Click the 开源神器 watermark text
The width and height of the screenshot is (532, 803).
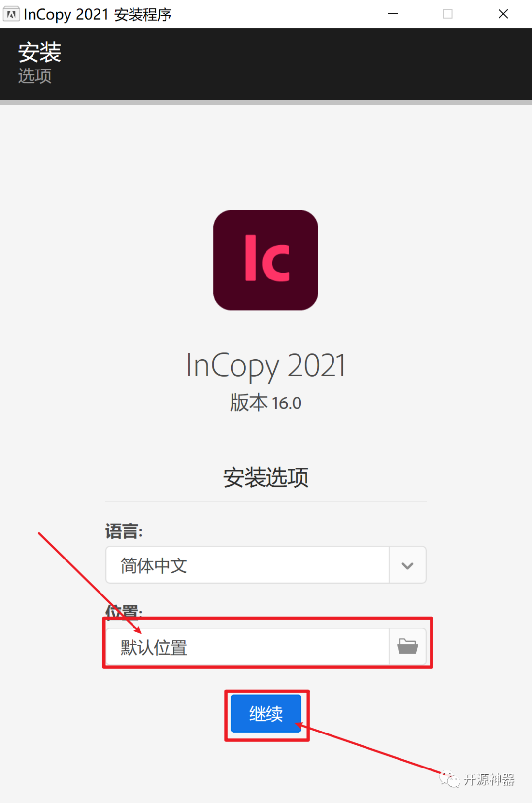(489, 779)
